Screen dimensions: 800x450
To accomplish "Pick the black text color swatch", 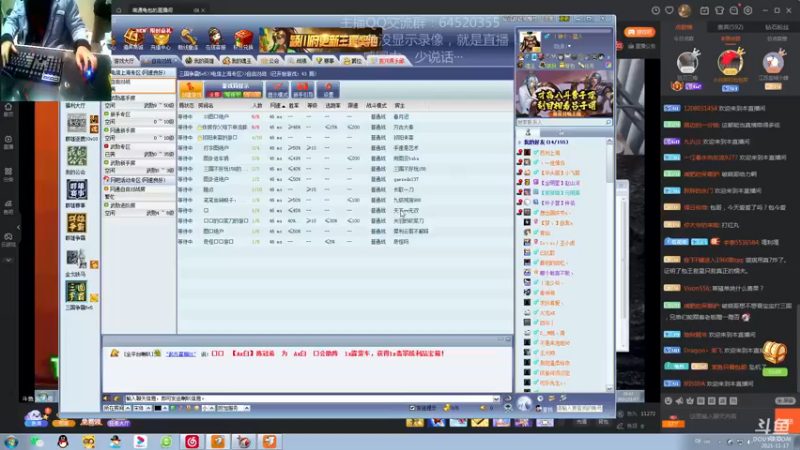I will tap(158, 408).
